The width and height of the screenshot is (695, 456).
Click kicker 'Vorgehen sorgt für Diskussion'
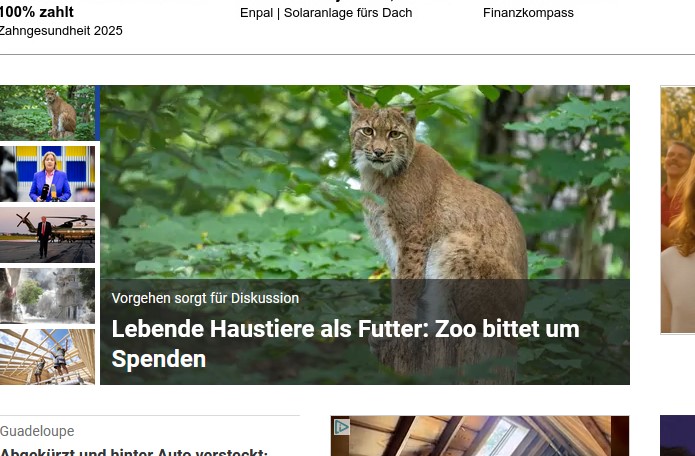click(x=205, y=298)
